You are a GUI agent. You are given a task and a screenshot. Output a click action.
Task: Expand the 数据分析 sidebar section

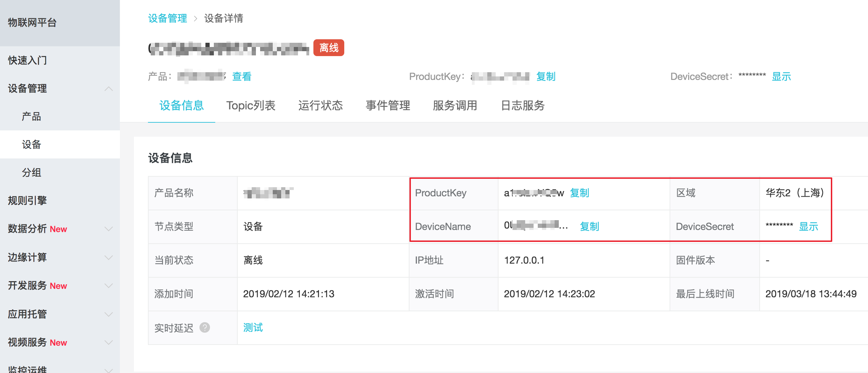click(x=109, y=229)
